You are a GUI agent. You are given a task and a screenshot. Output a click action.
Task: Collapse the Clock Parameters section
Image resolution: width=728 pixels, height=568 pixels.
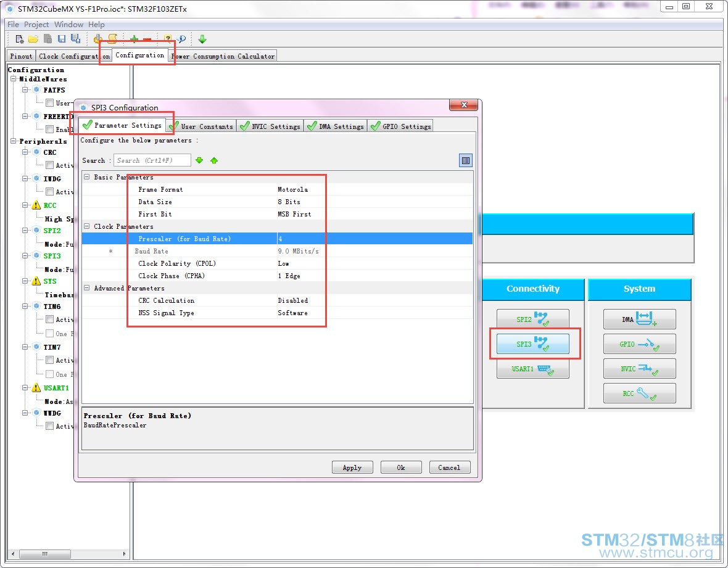(x=87, y=226)
